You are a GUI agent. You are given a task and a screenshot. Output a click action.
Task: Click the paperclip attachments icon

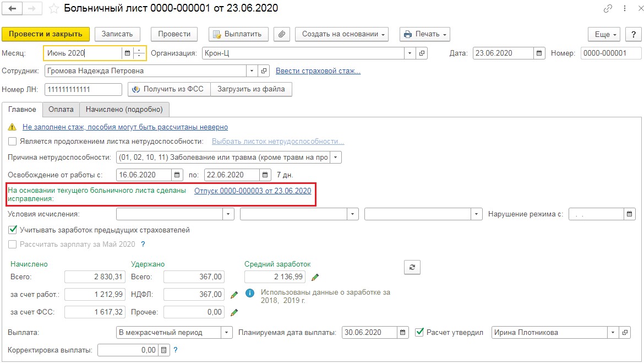click(x=281, y=34)
